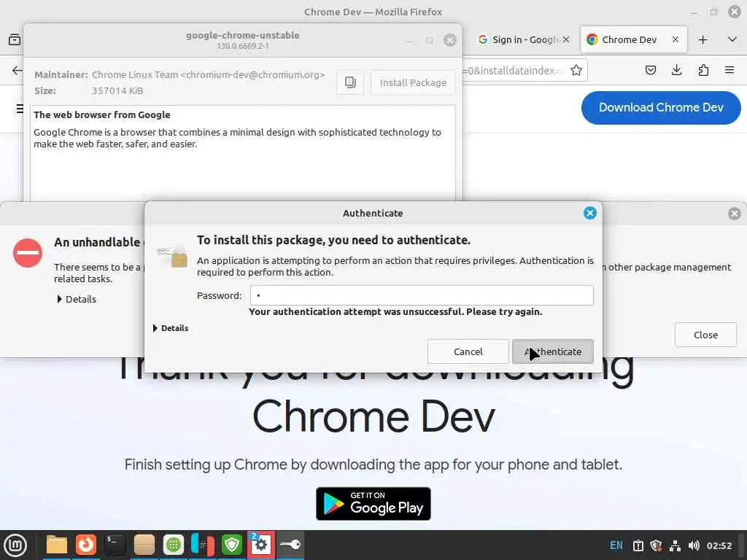747x560 pixels.
Task: Close the Authenticate dialog with blue X
Action: 589,213
